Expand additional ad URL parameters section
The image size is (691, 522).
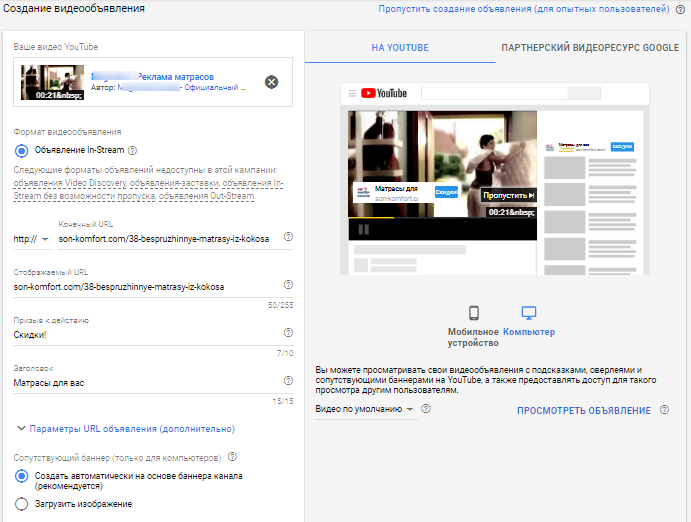point(126,429)
